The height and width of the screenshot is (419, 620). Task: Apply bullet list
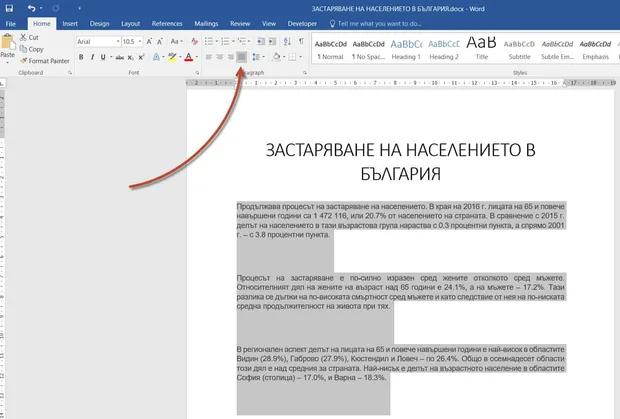[x=209, y=41]
